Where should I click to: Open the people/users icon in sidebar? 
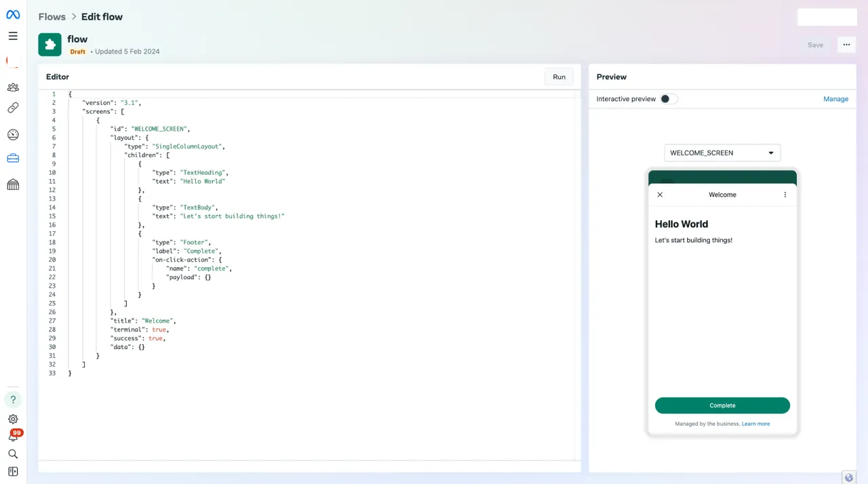point(13,87)
